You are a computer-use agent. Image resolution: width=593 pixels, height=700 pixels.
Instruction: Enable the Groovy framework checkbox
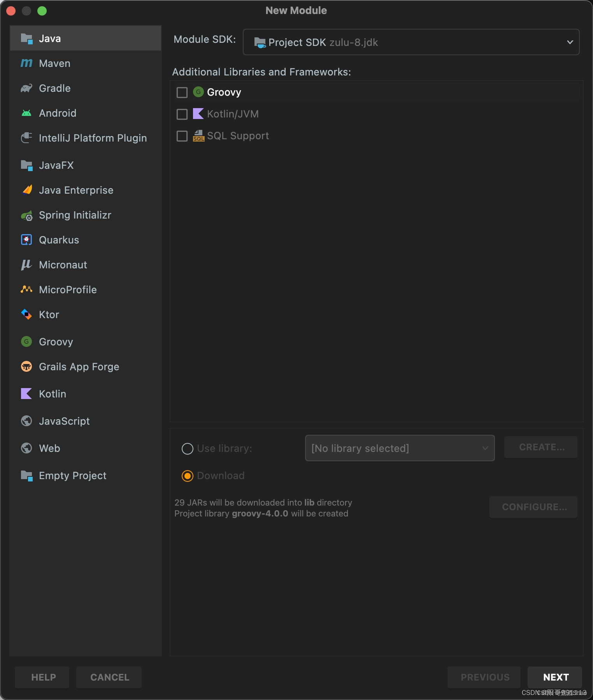(182, 93)
